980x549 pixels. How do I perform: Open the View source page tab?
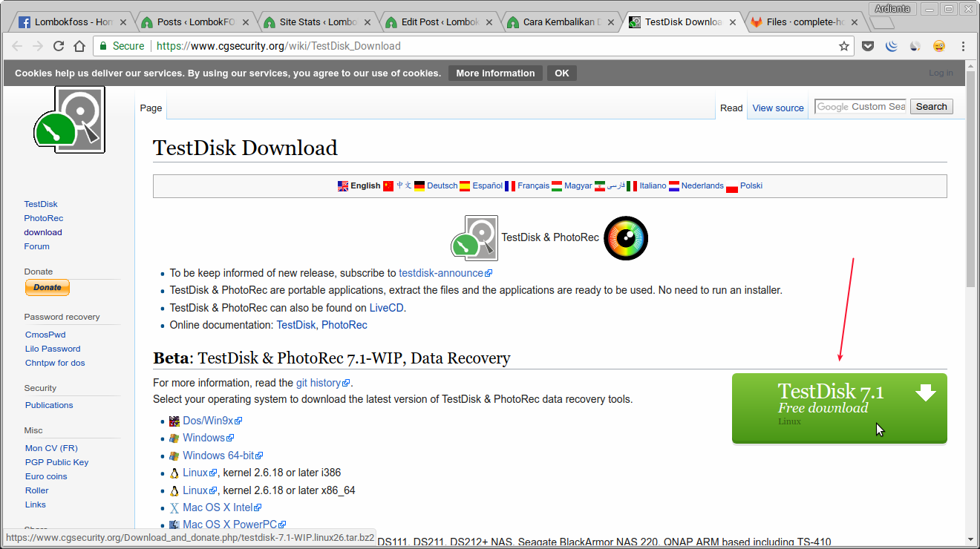coord(777,108)
